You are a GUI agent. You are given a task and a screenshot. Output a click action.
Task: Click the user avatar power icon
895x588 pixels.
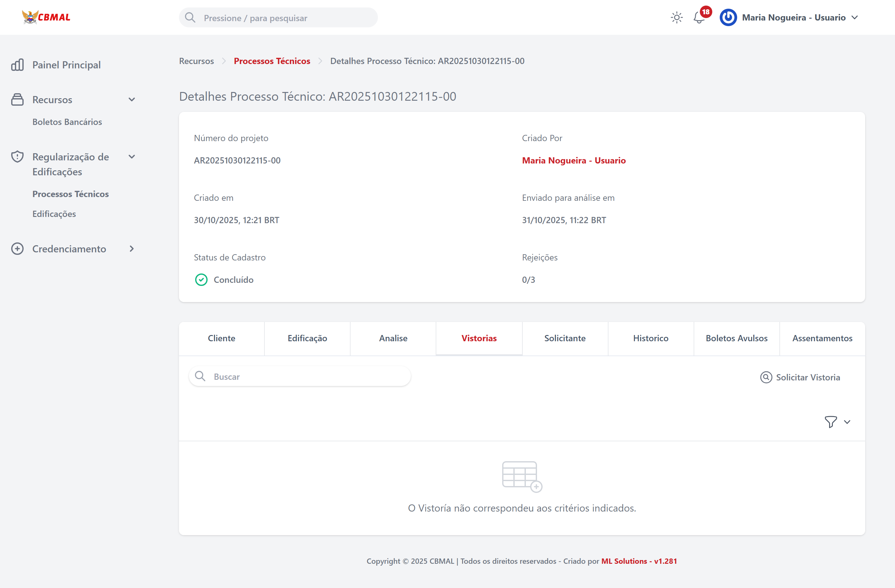(728, 18)
